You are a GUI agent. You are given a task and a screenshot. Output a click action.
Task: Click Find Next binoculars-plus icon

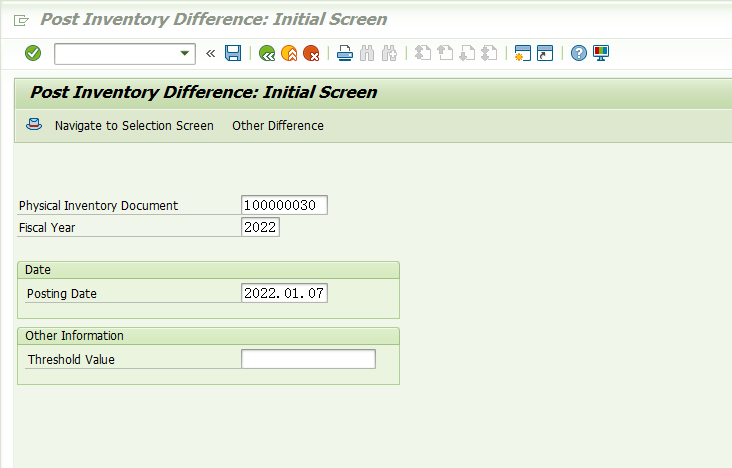pos(389,53)
